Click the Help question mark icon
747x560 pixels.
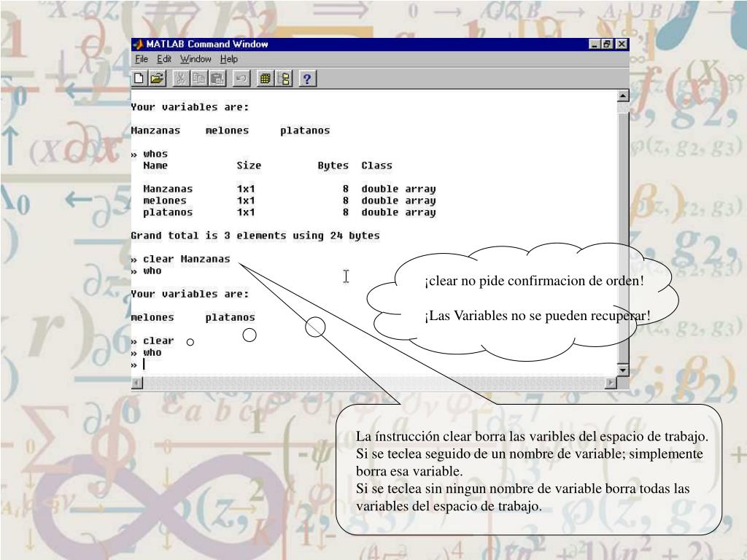click(307, 79)
